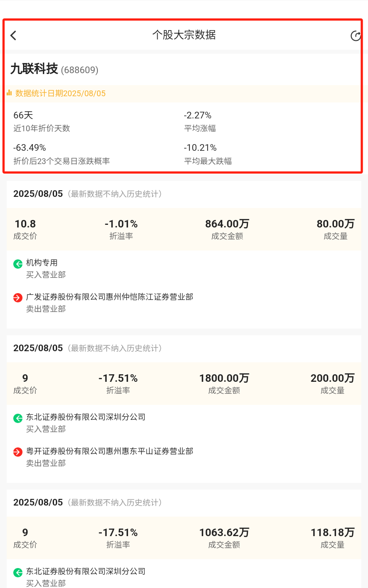Click red sell arrow next to 广发证券
The height and width of the screenshot is (588, 368).
(18, 298)
